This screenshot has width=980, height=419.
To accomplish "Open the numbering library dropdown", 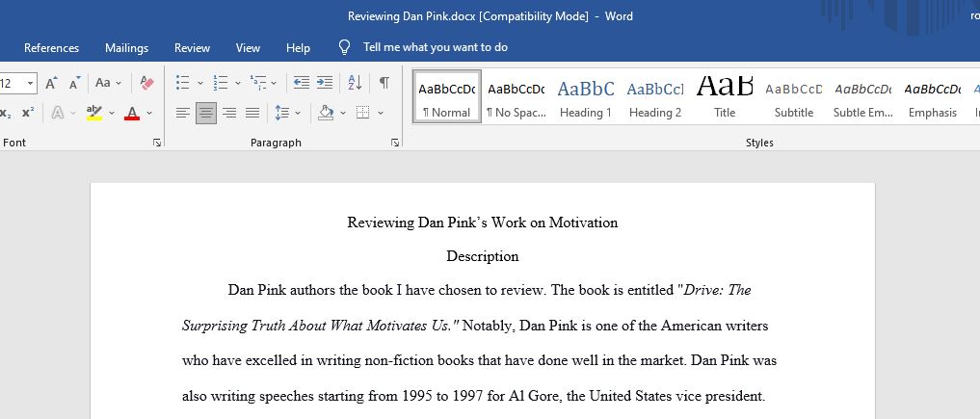I will 237,83.
